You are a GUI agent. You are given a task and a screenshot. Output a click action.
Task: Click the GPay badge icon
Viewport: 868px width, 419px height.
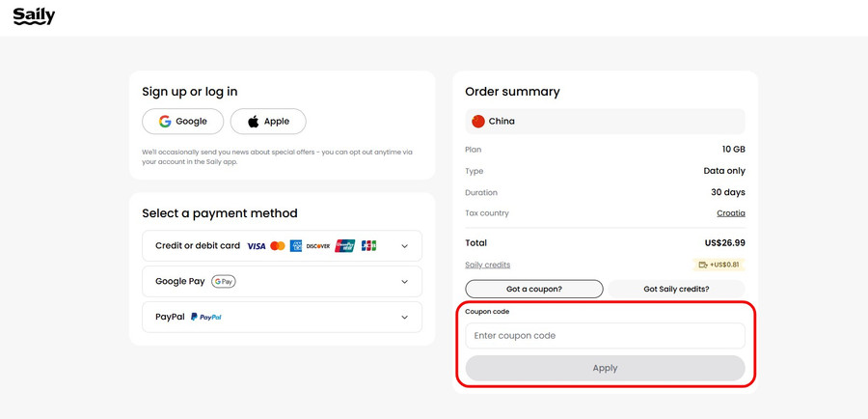[224, 282]
